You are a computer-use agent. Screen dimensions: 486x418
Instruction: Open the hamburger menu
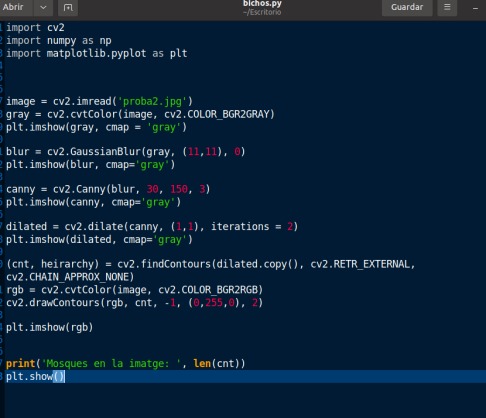[x=447, y=7]
